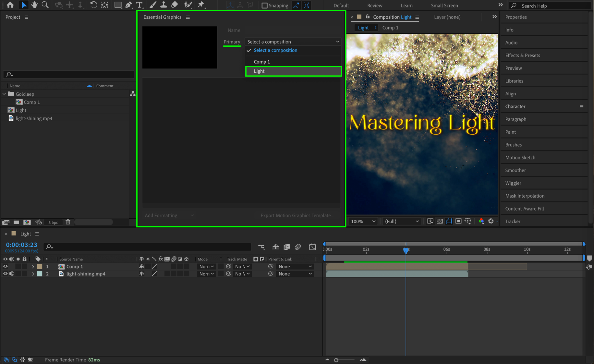Click the Comp 1 breadcrumb in viewer
Screen dimensions: 594x364
pyautogui.click(x=390, y=28)
